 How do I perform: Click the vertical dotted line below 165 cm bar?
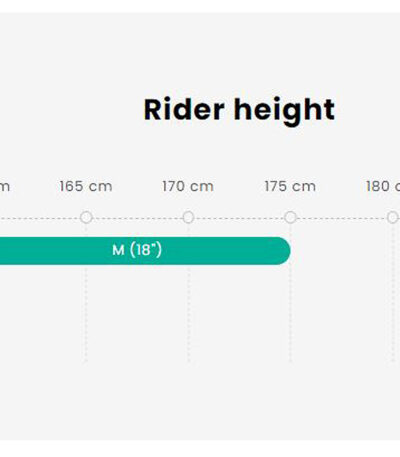pos(86,313)
